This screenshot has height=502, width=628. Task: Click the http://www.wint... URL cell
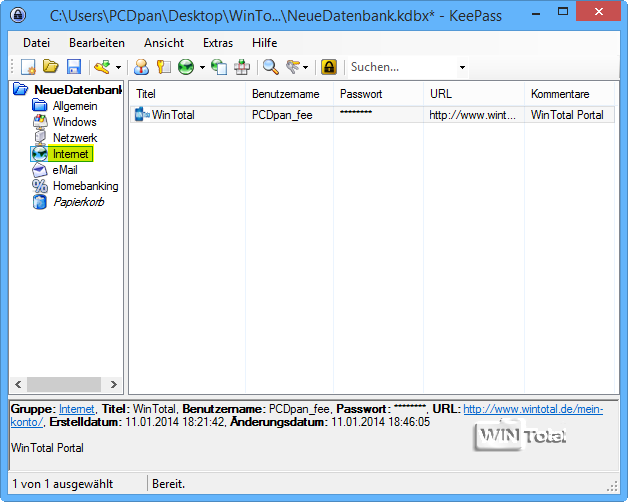(474, 115)
